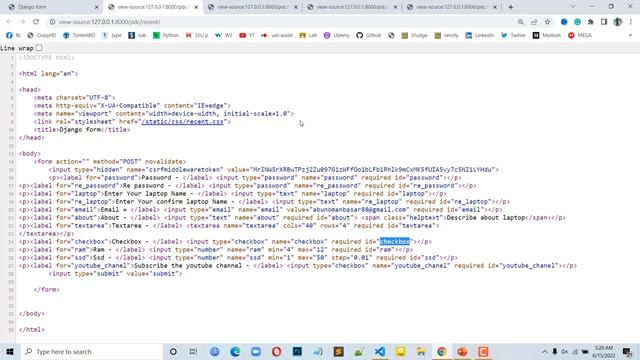Switch to the Django form tab
This screenshot has height=360, width=640.
click(51, 7)
